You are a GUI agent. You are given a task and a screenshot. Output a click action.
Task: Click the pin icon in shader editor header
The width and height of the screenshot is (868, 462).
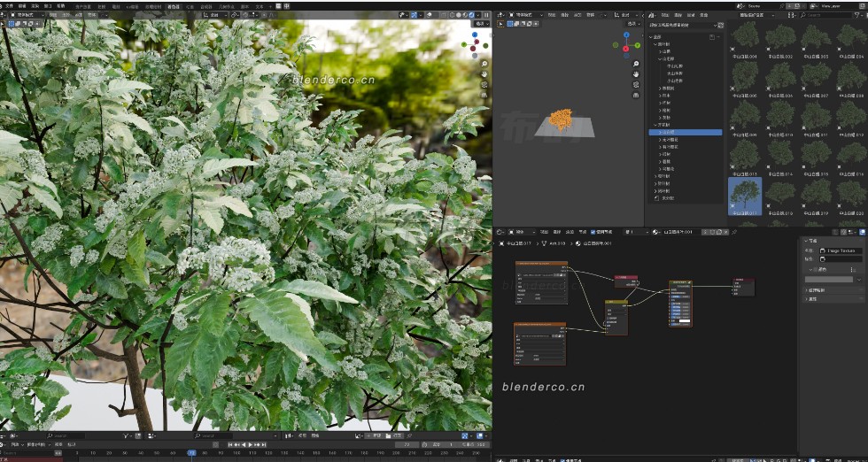(x=734, y=232)
